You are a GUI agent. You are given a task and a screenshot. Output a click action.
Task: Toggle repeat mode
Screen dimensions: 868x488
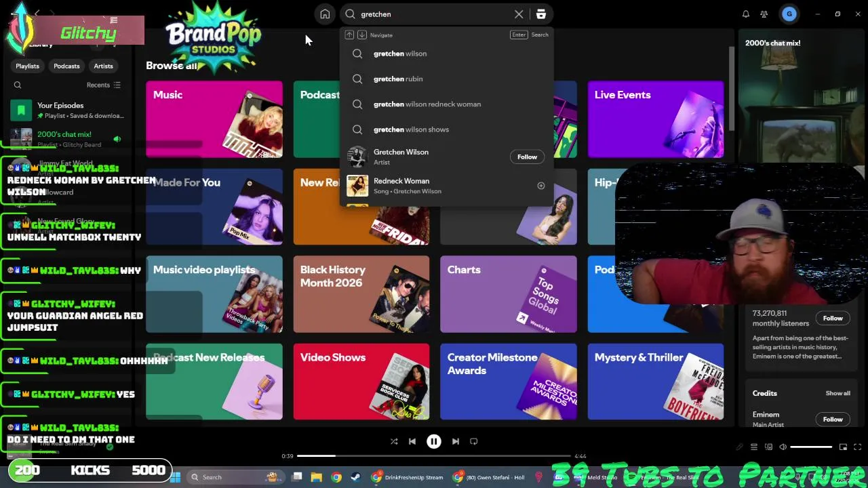474,441
